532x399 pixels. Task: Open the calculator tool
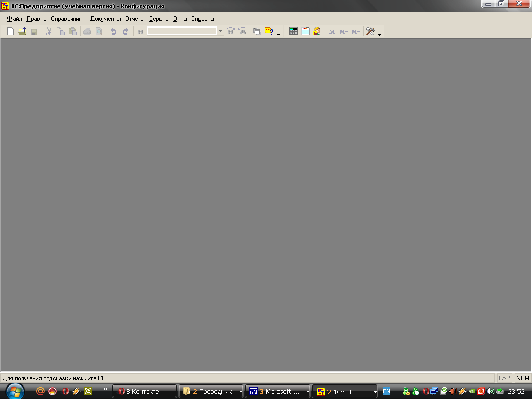tap(294, 31)
